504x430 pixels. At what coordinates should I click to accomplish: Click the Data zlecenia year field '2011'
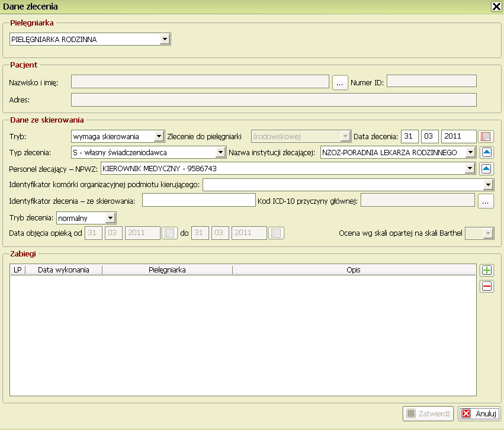tap(458, 136)
